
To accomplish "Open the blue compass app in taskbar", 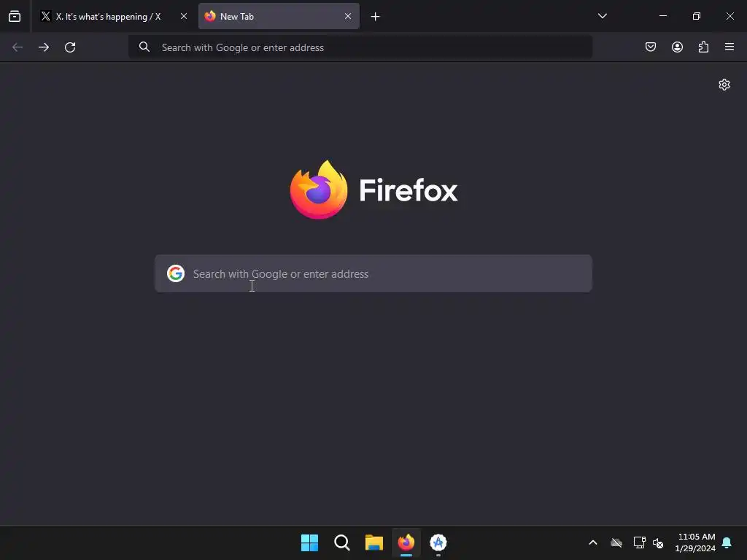I will click(x=438, y=542).
